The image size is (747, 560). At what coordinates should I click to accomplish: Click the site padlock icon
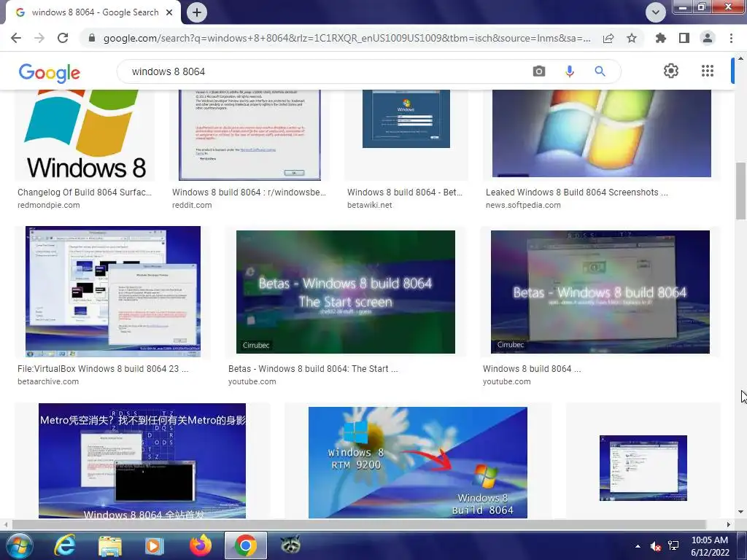pos(92,38)
